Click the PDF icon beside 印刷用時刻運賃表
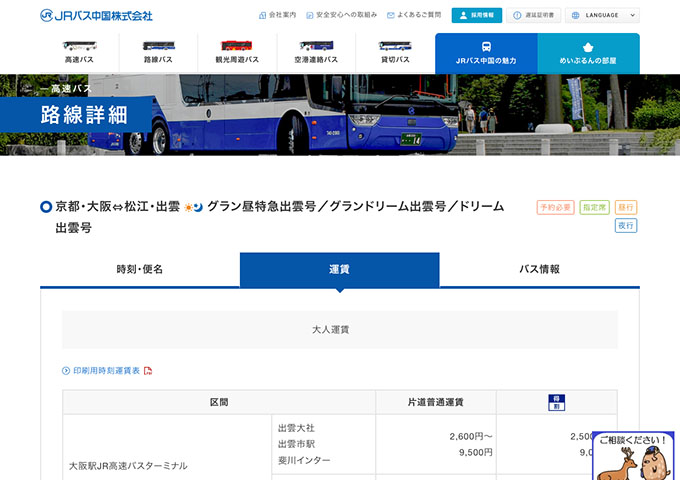680x480 pixels. 148,371
